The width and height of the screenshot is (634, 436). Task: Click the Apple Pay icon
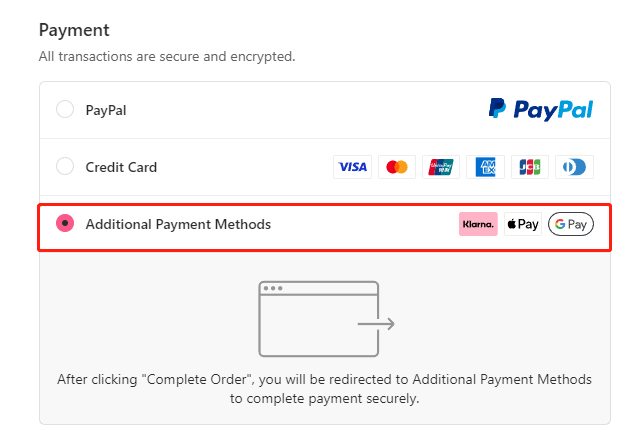tap(523, 224)
